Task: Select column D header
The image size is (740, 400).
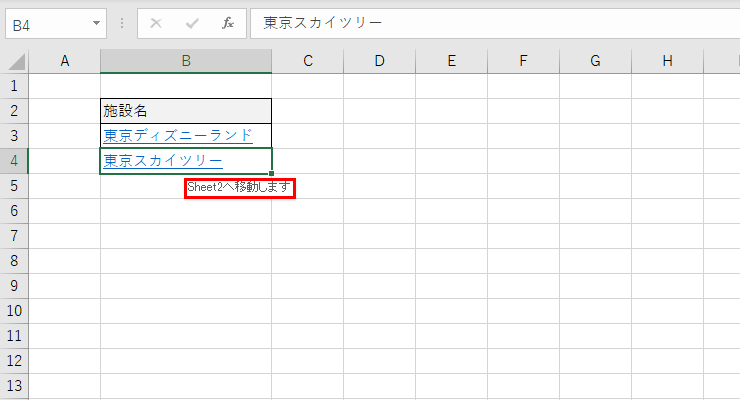Action: pyautogui.click(x=379, y=61)
